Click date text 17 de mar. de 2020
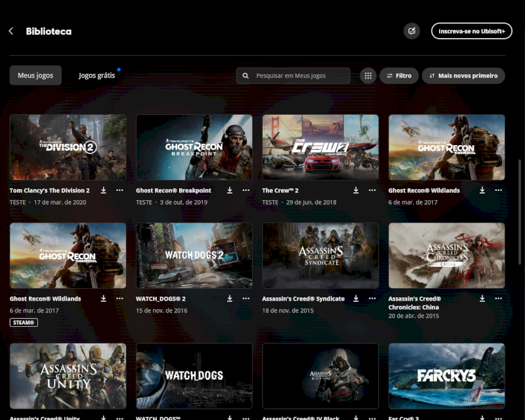The width and height of the screenshot is (525, 420). (x=60, y=202)
